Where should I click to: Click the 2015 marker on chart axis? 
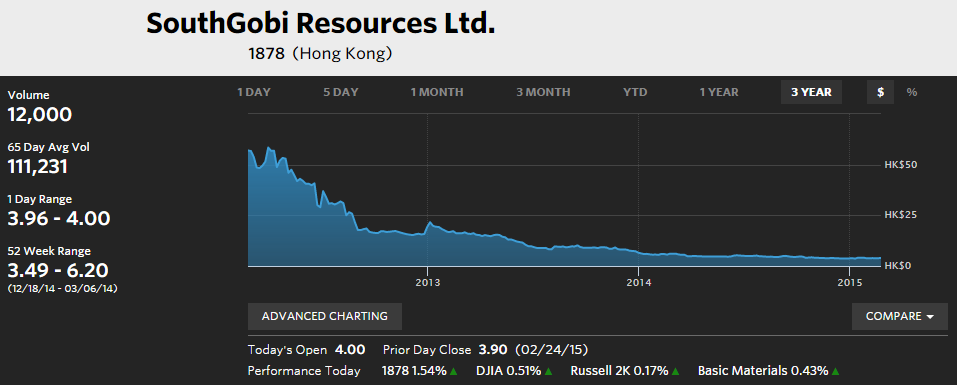(849, 283)
